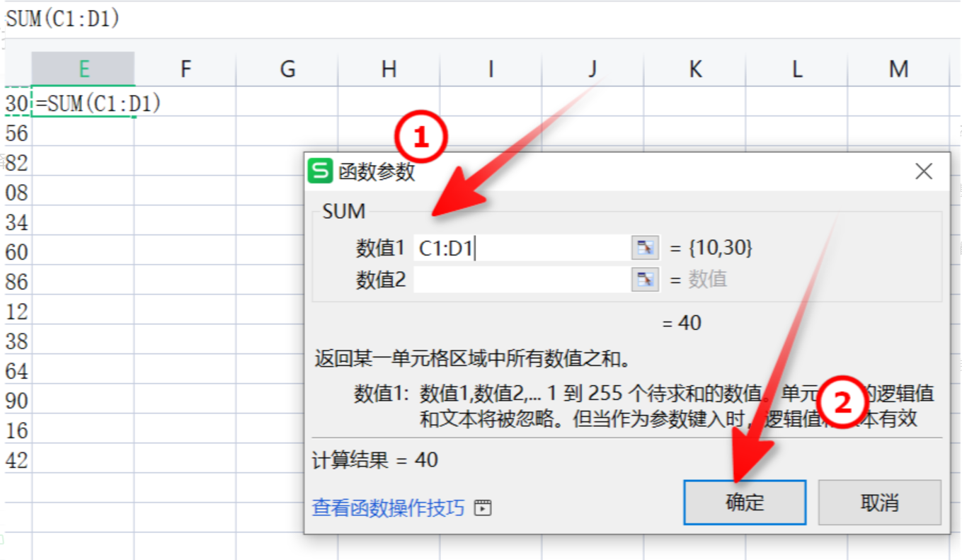Select column I header
Screen dimensions: 962x560
(x=491, y=69)
